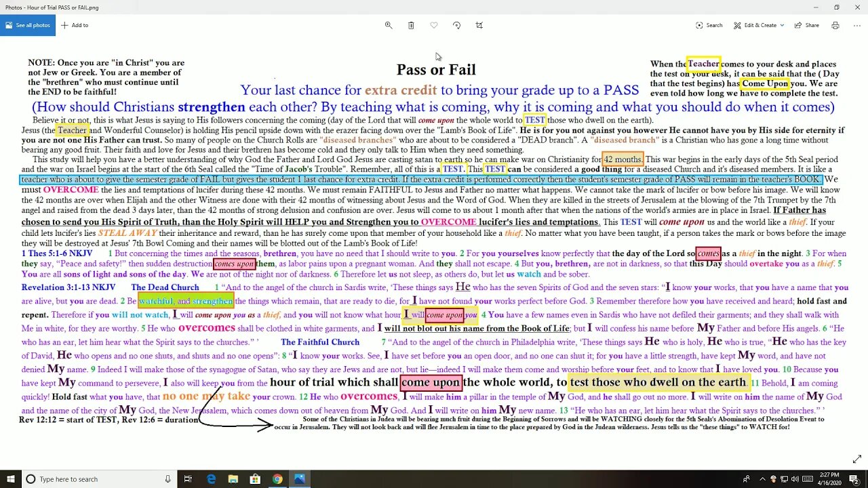Click the Search button in Photos toolbar
Image resolution: width=868 pixels, height=488 pixels.
(709, 25)
